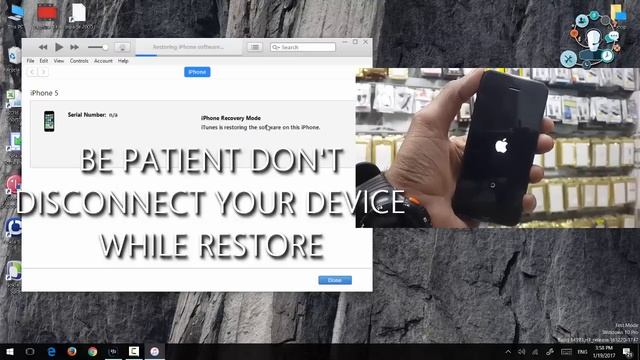Open the volume tray icon
This screenshot has height=360, width=640.
coord(521,351)
